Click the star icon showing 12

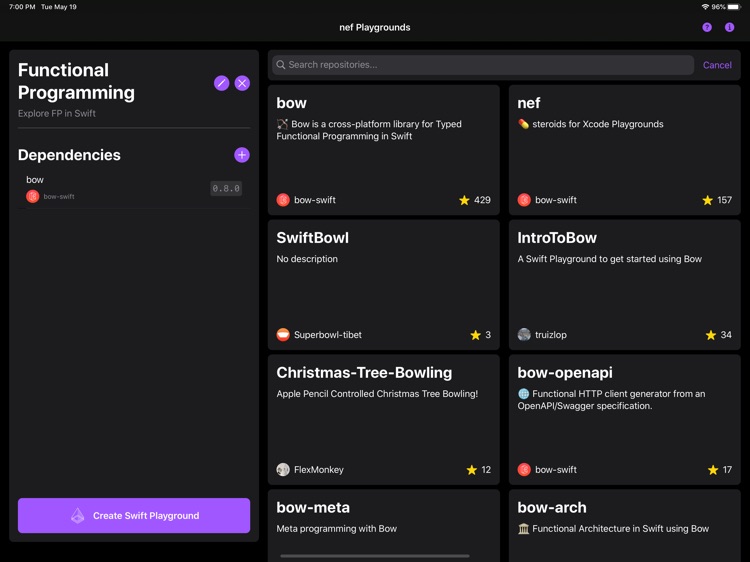(472, 470)
